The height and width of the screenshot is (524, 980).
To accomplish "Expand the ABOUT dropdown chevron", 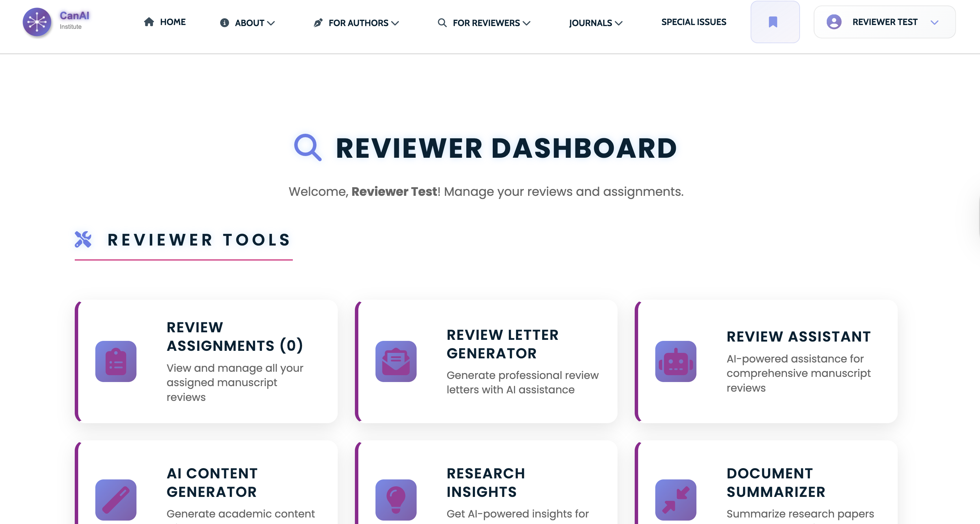I will 271,23.
